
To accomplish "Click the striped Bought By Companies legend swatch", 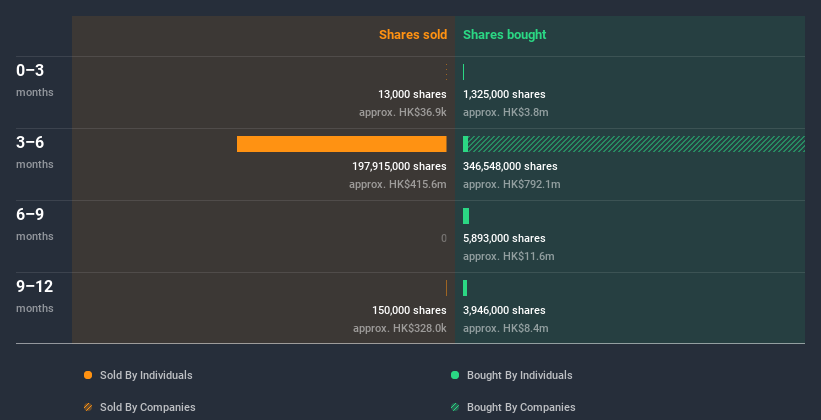I will (x=455, y=407).
